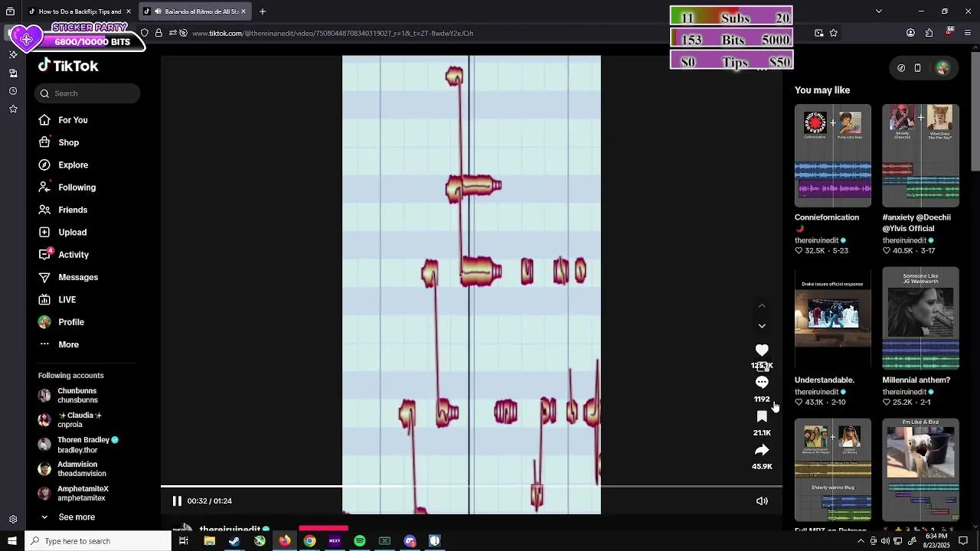Bookmark this page with the star icon

pos(834,33)
